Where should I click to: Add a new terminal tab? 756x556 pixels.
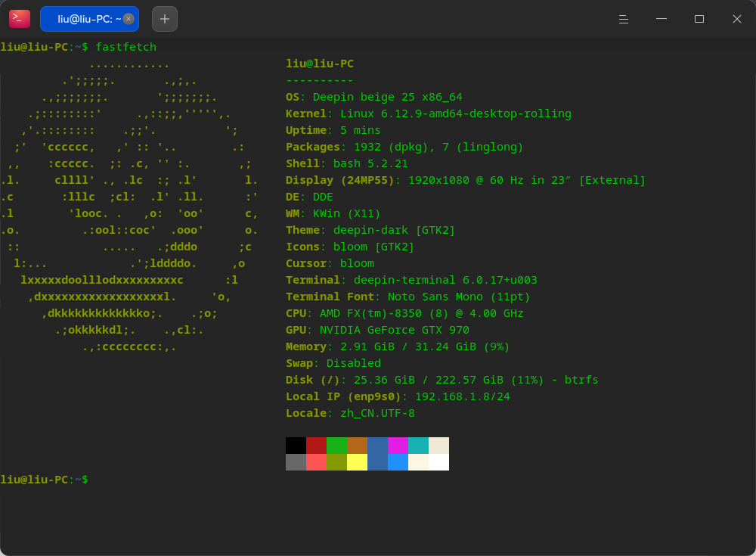tap(165, 19)
